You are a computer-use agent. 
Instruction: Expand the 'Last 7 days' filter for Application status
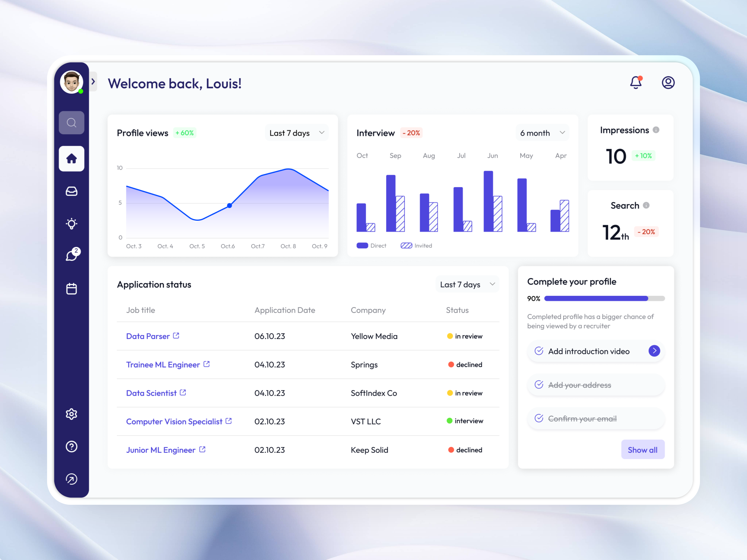467,284
